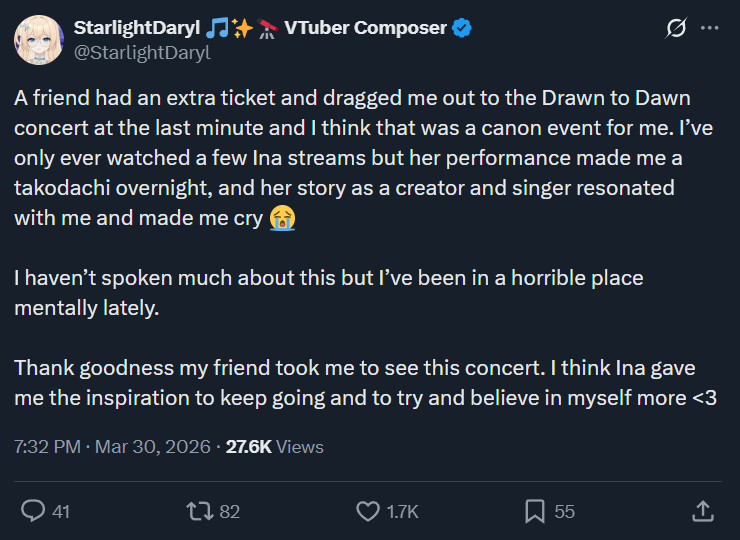
Task: Click the telescope emoji in the display name
Action: (x=268, y=28)
